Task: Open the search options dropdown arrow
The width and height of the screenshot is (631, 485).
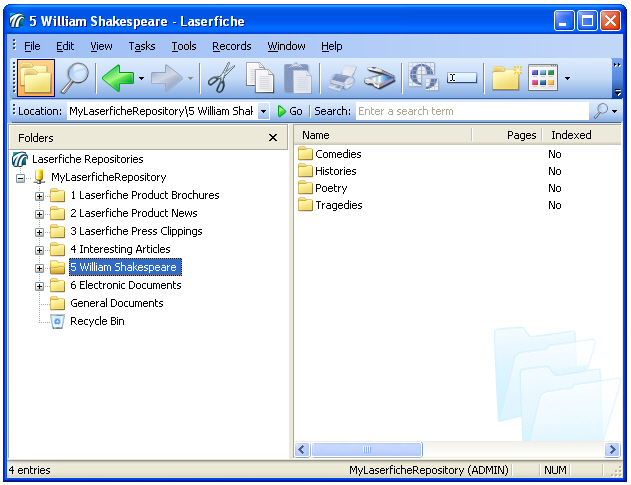Action: [615, 111]
